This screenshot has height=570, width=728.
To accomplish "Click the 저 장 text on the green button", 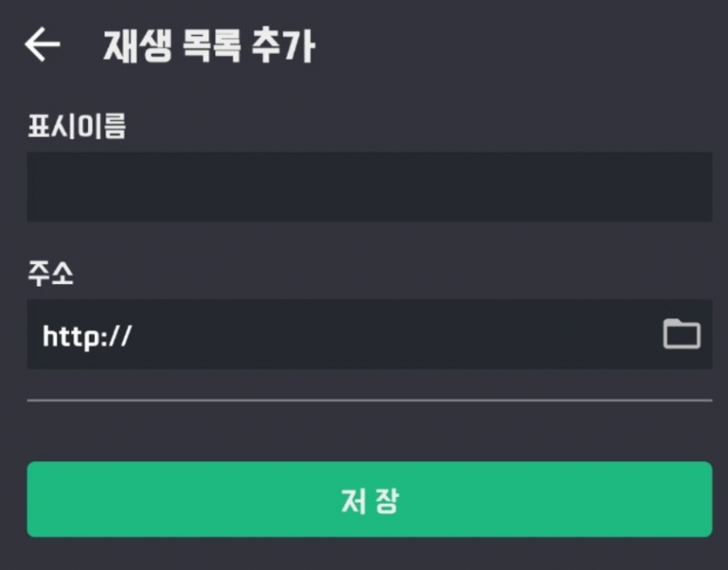I will 370,501.
